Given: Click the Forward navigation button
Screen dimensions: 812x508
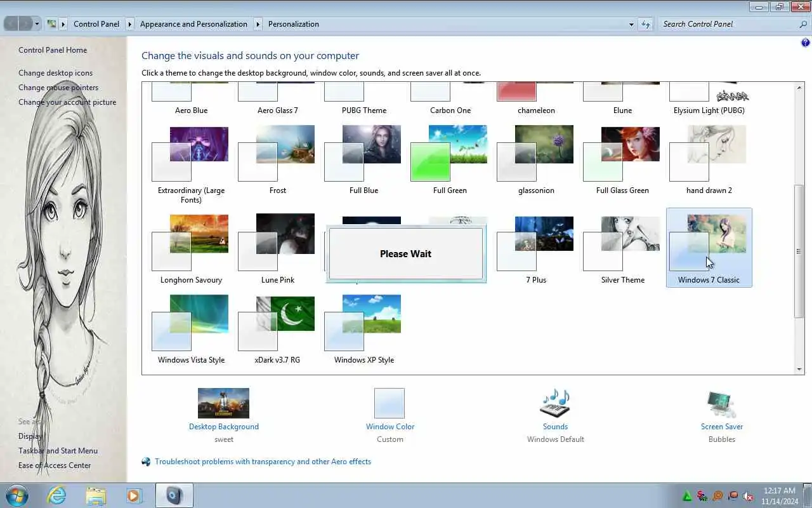Looking at the screenshot, I should pos(26,24).
